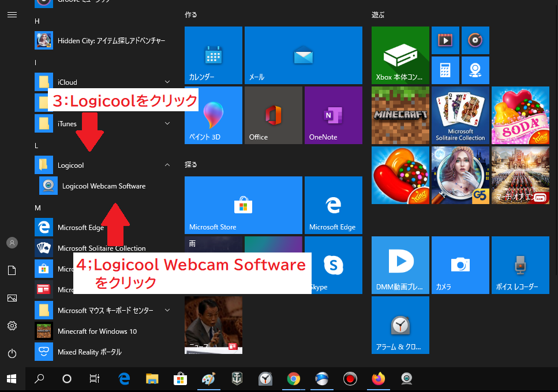Image resolution: width=558 pixels, height=392 pixels.
Task: Open the Xbox console companion tile
Action: click(400, 55)
